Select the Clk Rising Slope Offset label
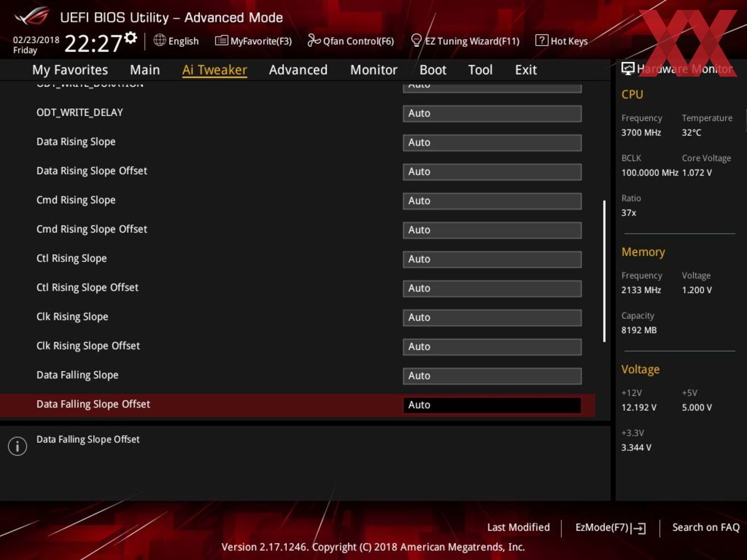 click(x=88, y=345)
